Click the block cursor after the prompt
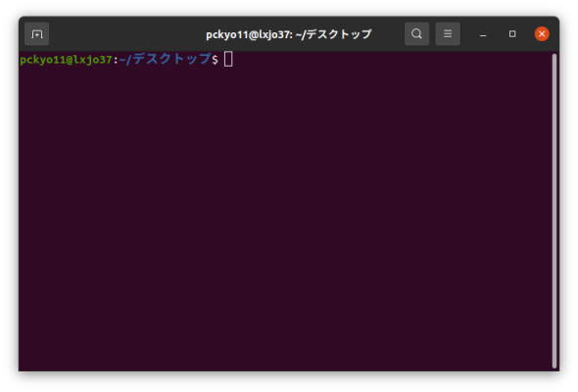The width and height of the screenshot is (578, 392). click(228, 60)
